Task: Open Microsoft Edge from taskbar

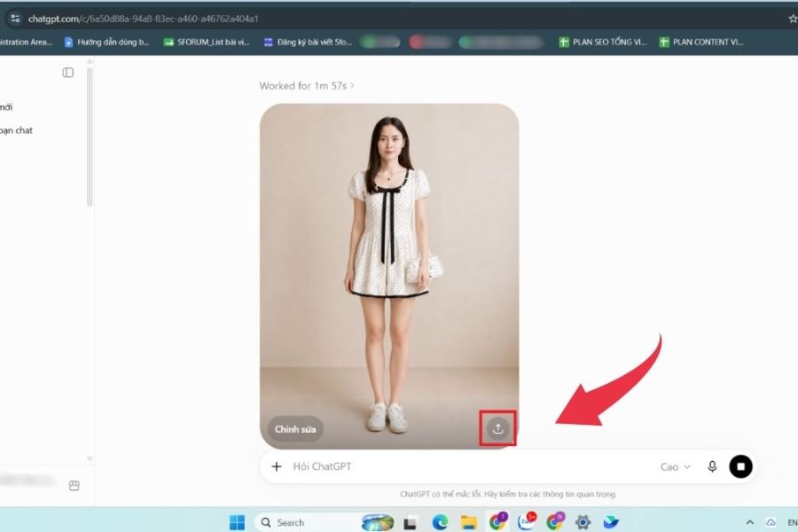Action: point(440,522)
